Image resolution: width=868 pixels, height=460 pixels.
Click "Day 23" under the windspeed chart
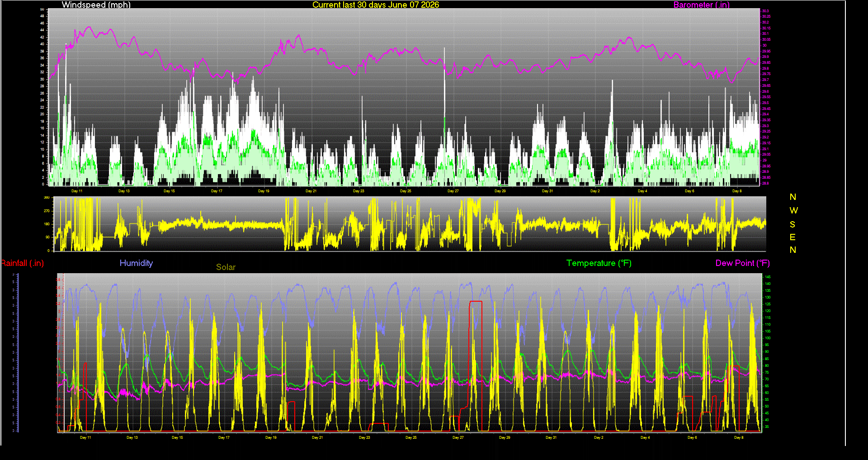point(359,191)
